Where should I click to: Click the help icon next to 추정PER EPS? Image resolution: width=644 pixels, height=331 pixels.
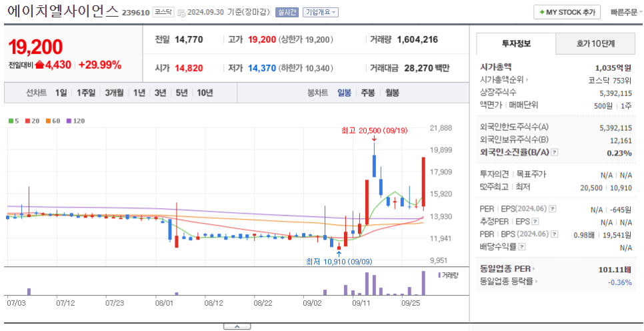click(x=535, y=222)
